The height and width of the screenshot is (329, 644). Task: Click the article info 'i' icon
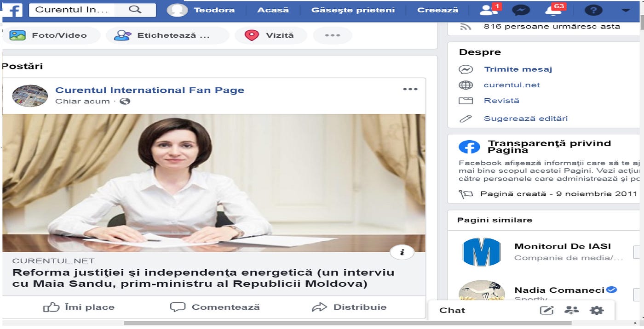click(x=402, y=252)
